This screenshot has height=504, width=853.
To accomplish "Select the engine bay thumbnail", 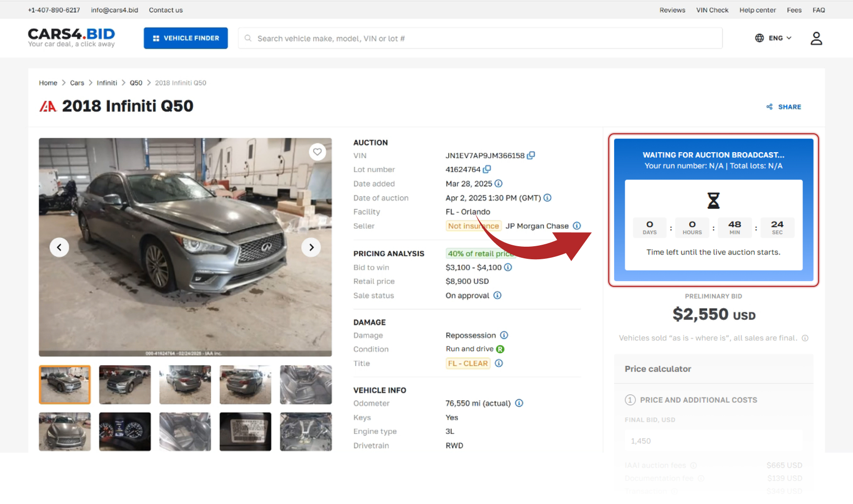I will [x=306, y=432].
